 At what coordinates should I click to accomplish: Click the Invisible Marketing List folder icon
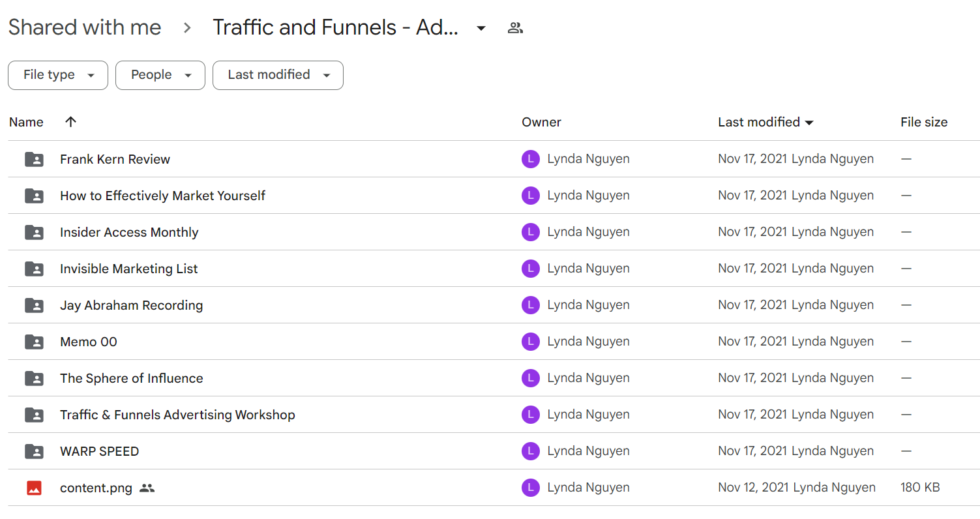34,269
